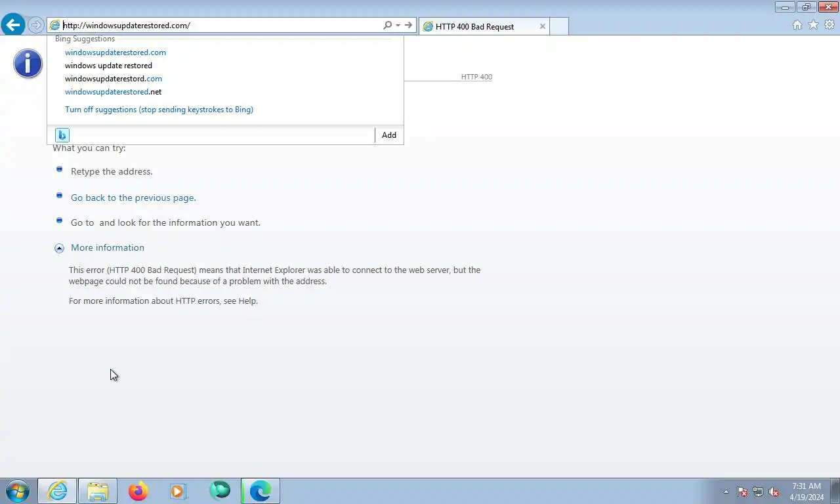840x504 pixels.
Task: Open a new blank tab
Action: point(558,26)
